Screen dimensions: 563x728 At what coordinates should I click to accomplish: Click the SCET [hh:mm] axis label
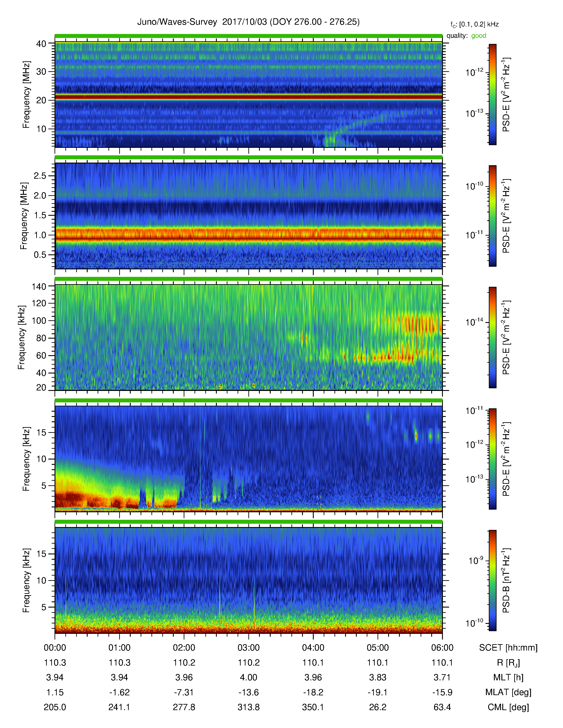508,648
